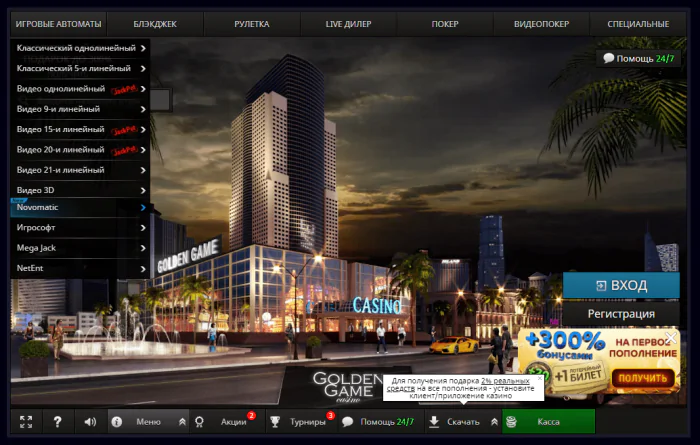Select Видео однолинейный menu item
Viewport: 700px width, 445px height.
(80, 89)
